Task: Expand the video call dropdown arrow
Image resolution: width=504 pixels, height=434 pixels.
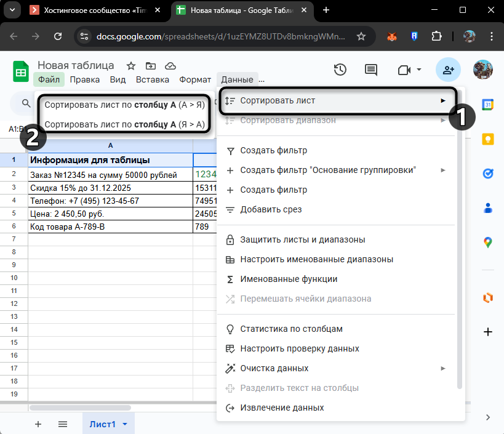Action: [419, 70]
